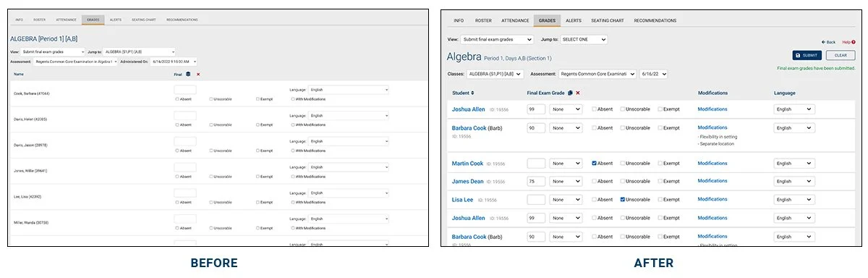Open Modifications link for Martin Cook
The height and width of the screenshot is (278, 868).
coord(712,164)
